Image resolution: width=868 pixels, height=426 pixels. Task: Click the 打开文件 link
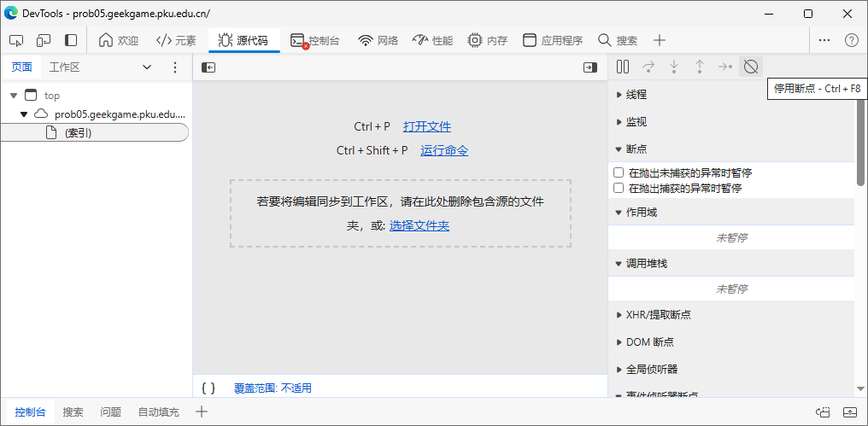pyautogui.click(x=426, y=126)
